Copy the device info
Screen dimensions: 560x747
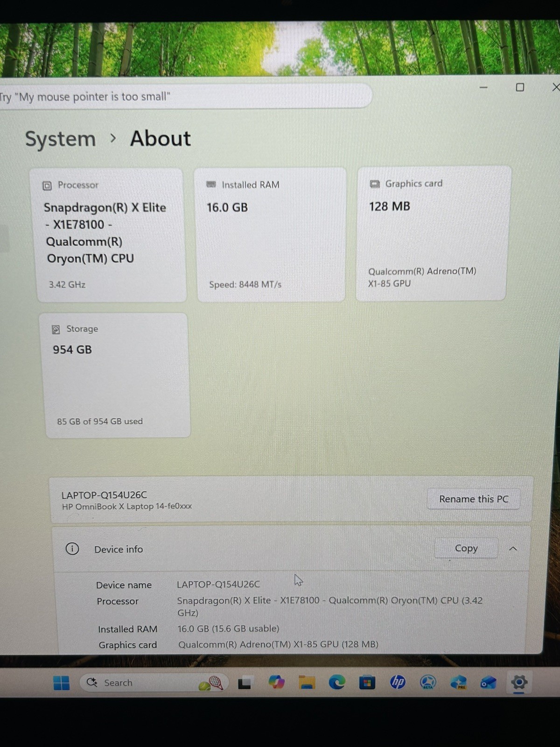[466, 548]
